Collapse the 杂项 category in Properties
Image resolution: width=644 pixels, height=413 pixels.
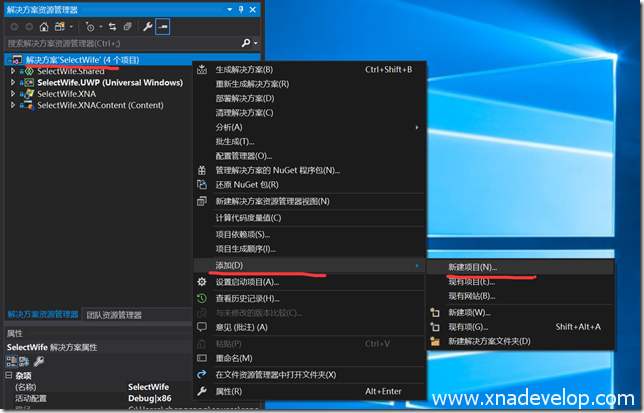pyautogui.click(x=9, y=375)
